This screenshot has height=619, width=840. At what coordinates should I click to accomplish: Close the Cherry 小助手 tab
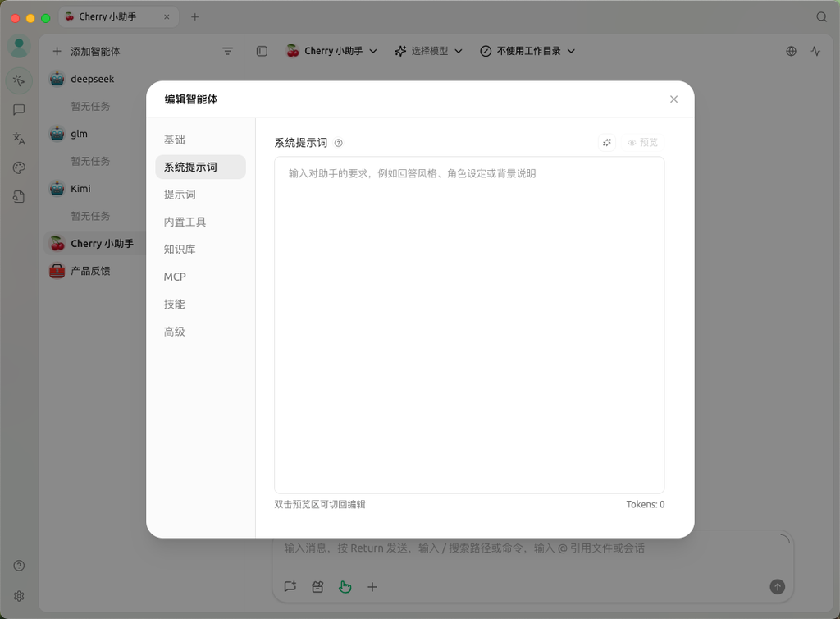click(x=167, y=16)
